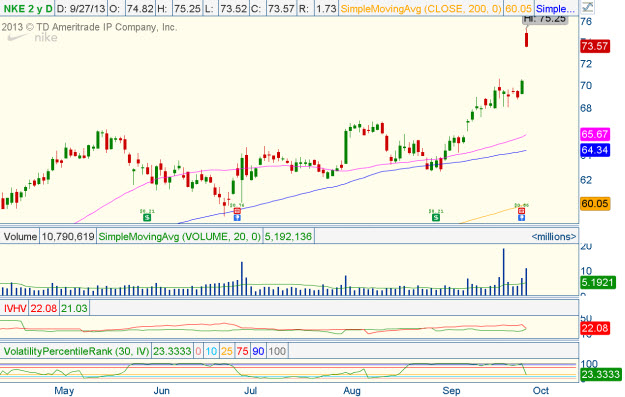Viewport: 625px width, 397px height.
Task: Click the volume value 10,790,619
Action: (68, 236)
